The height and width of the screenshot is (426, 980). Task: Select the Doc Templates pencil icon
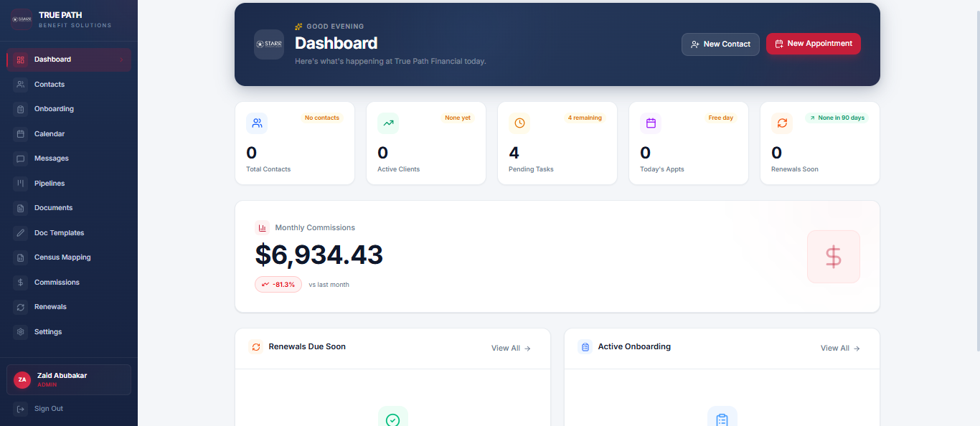pos(20,232)
